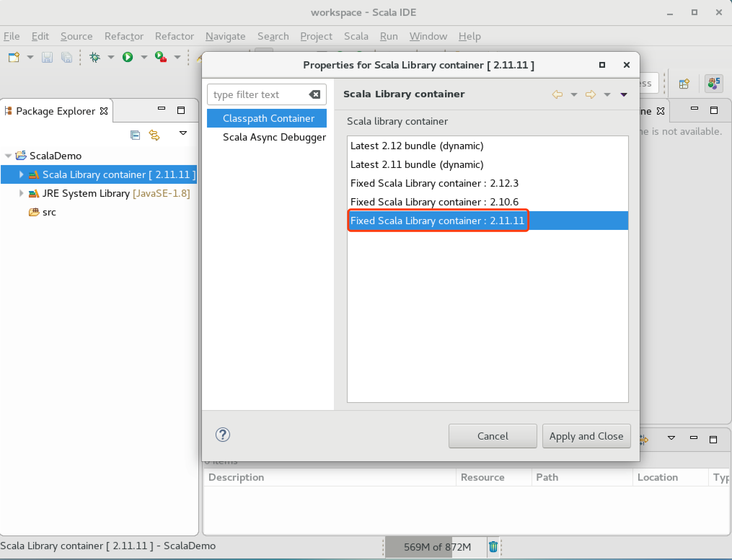
Task: Click the green Run toolbar icon
Action: tap(128, 57)
